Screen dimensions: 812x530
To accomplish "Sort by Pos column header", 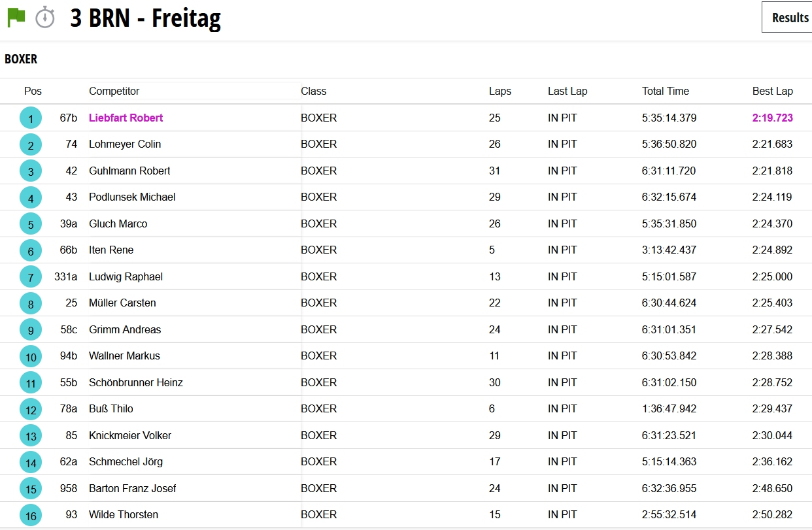I will (33, 91).
